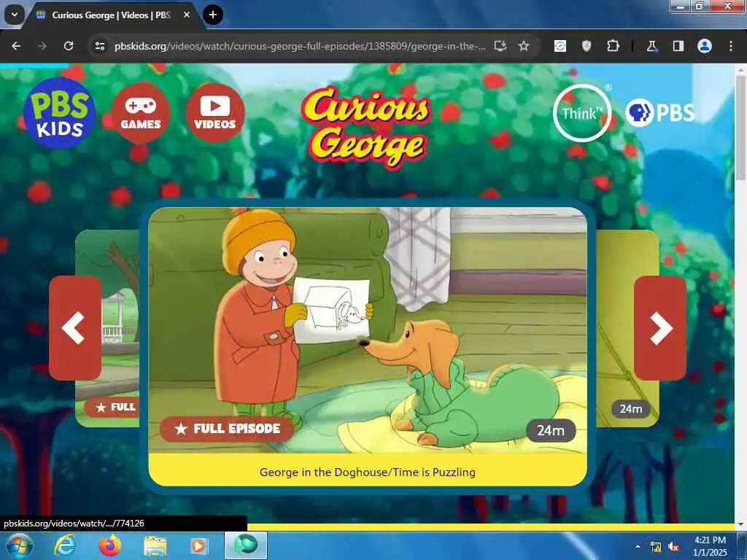747x560 pixels.
Task: Go to previous video with left arrow
Action: pyautogui.click(x=75, y=328)
